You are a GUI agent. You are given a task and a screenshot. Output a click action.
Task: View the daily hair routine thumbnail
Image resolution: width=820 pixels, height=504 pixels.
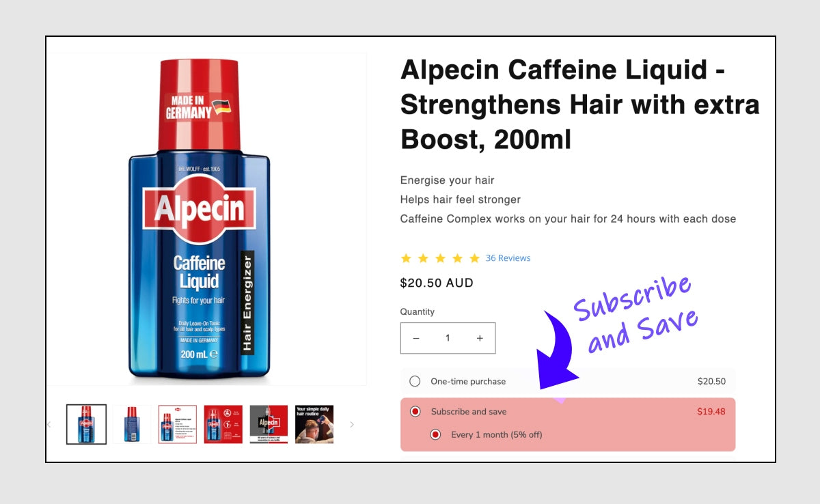pos(314,424)
